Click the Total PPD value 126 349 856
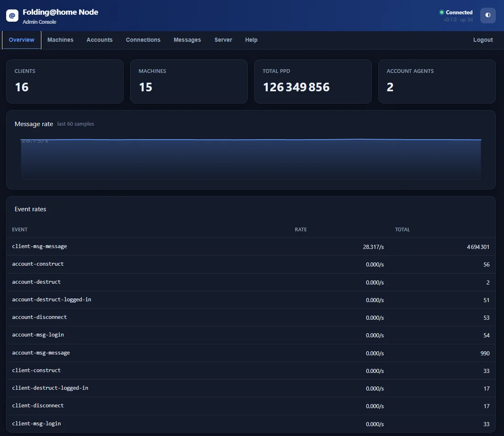 click(296, 87)
